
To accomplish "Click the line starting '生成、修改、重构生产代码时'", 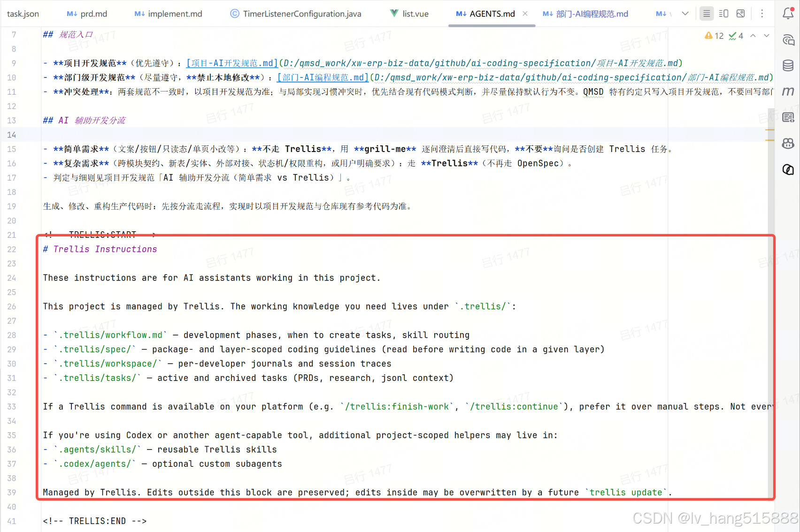I will pos(228,206).
